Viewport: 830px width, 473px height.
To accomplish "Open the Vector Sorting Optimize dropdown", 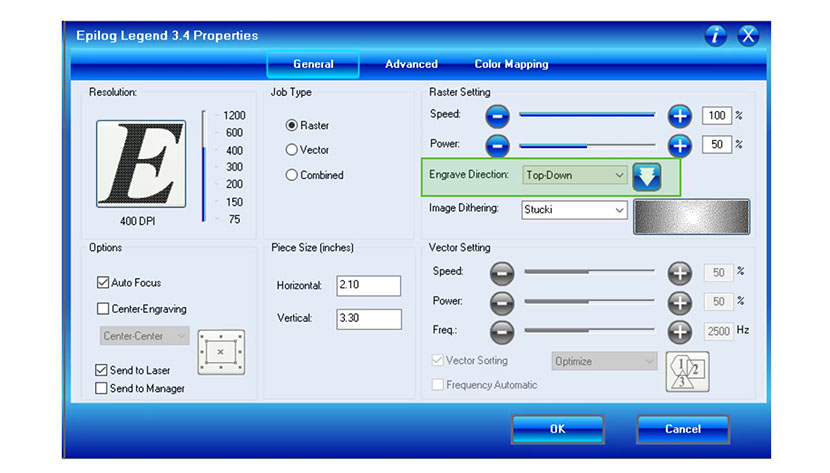I will point(605,361).
